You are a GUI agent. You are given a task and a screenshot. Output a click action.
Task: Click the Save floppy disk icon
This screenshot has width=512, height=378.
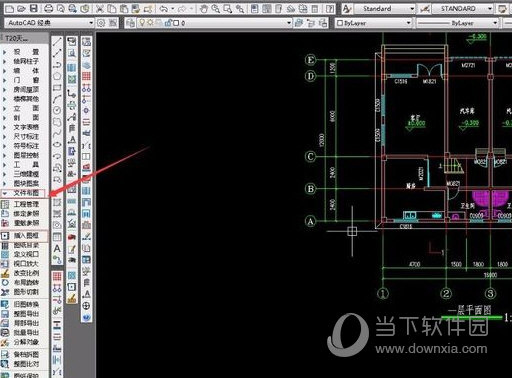tap(33, 8)
